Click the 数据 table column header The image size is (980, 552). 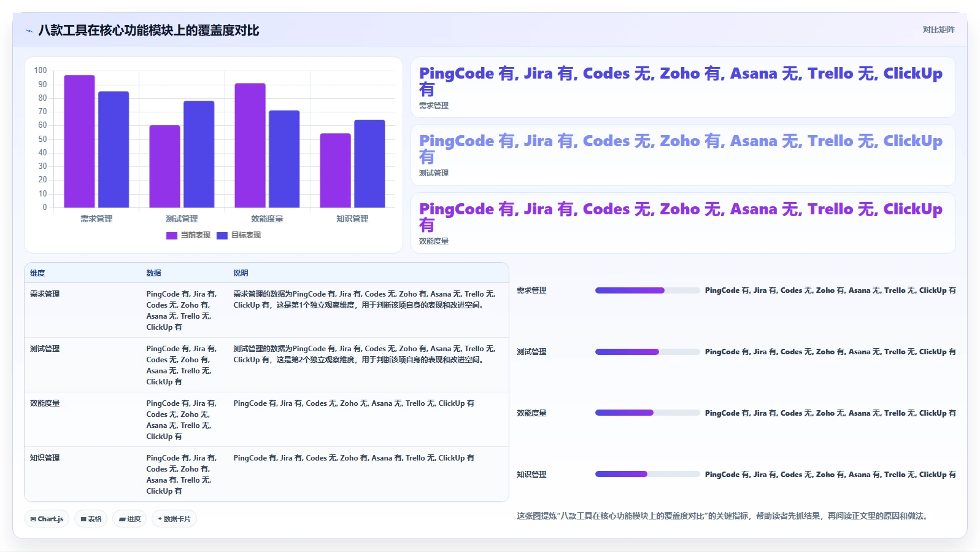(153, 273)
